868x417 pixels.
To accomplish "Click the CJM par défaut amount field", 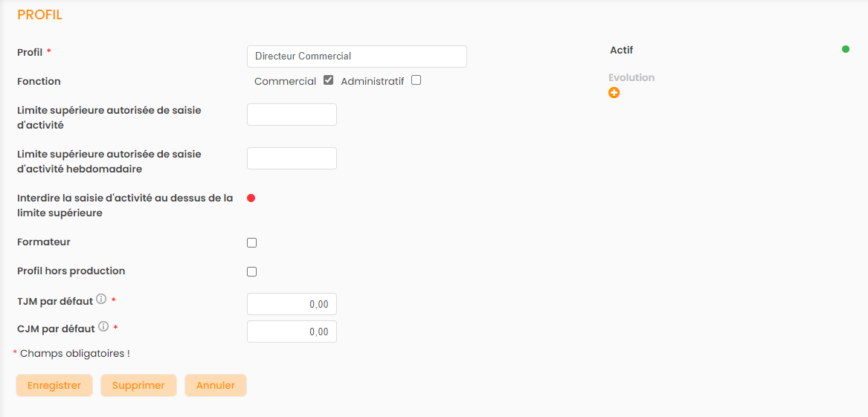I will 292,332.
